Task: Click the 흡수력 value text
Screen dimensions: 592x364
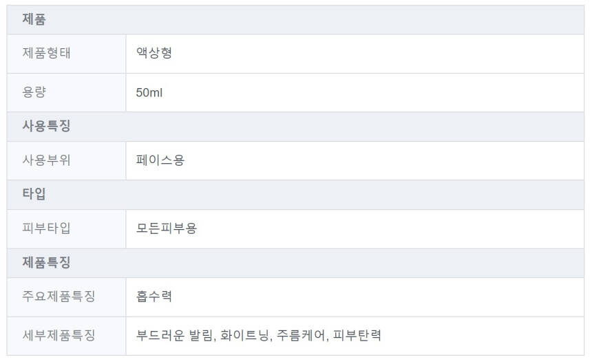Action: pyautogui.click(x=154, y=297)
